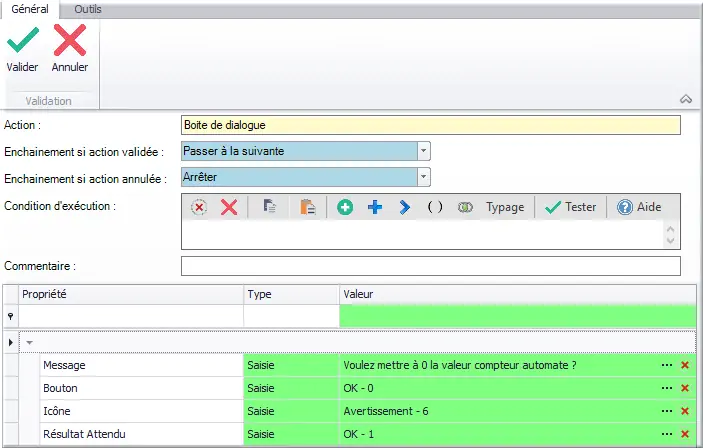The width and height of the screenshot is (703, 448).
Task: Clear the Bouton value with red cross
Action: (685, 388)
